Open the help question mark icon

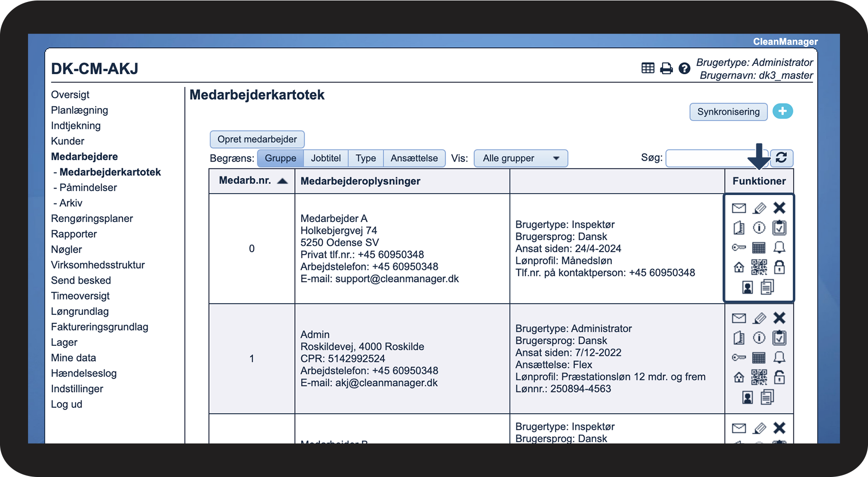coord(684,68)
